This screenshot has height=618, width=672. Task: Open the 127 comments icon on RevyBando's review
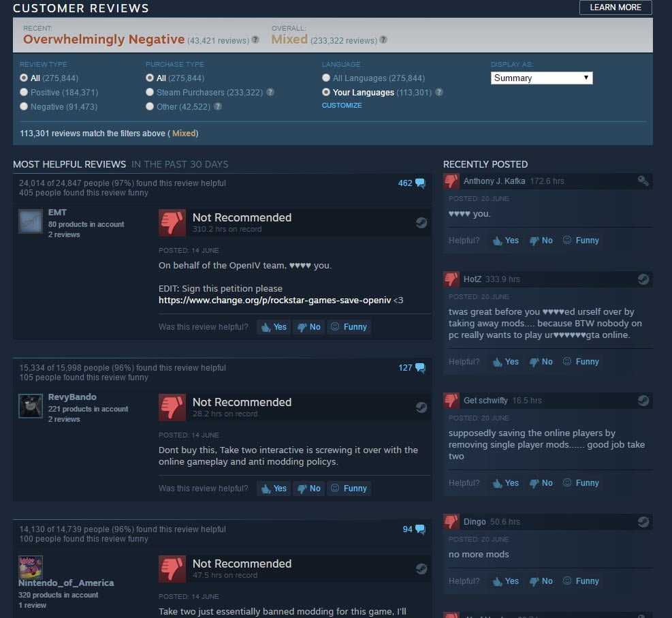coord(420,368)
